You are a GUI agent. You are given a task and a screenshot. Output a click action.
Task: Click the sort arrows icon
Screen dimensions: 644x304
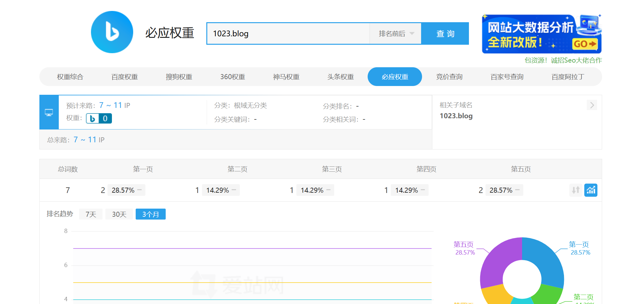coord(576,190)
